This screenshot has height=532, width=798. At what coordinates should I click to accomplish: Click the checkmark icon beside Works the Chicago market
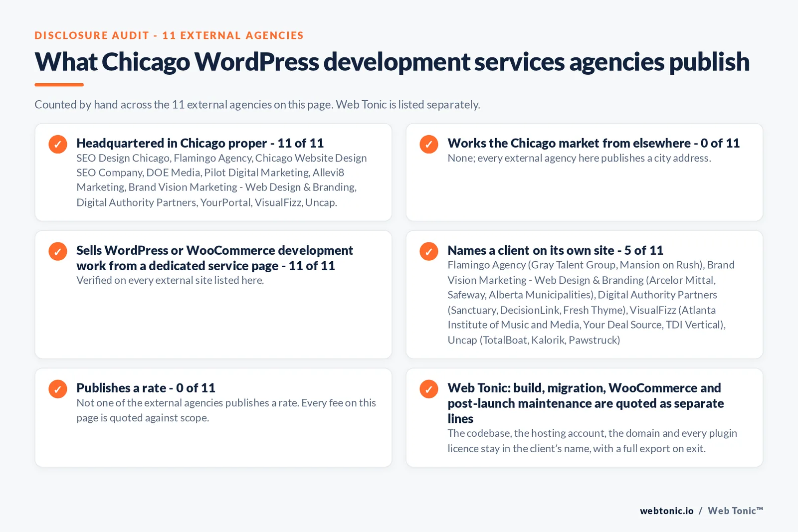(x=429, y=144)
